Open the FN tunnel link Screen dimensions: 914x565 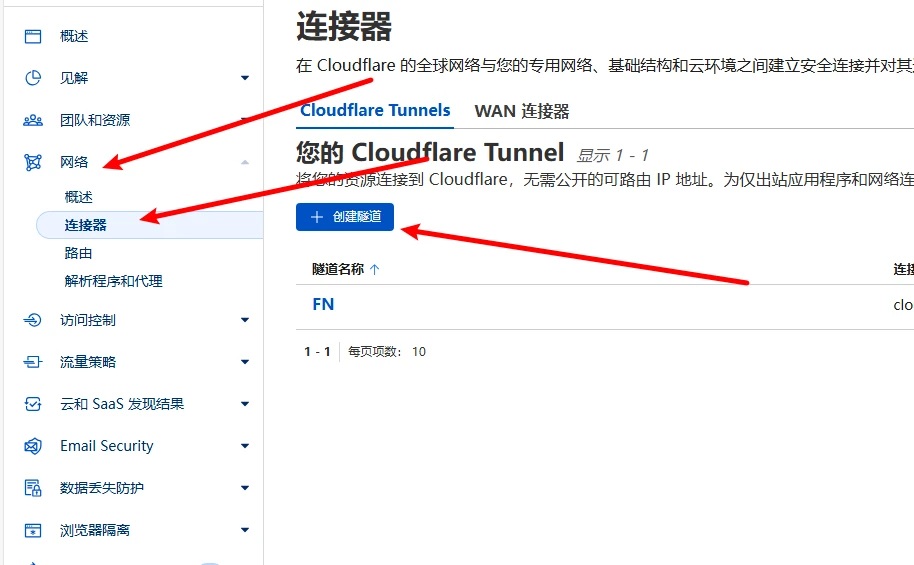323,304
